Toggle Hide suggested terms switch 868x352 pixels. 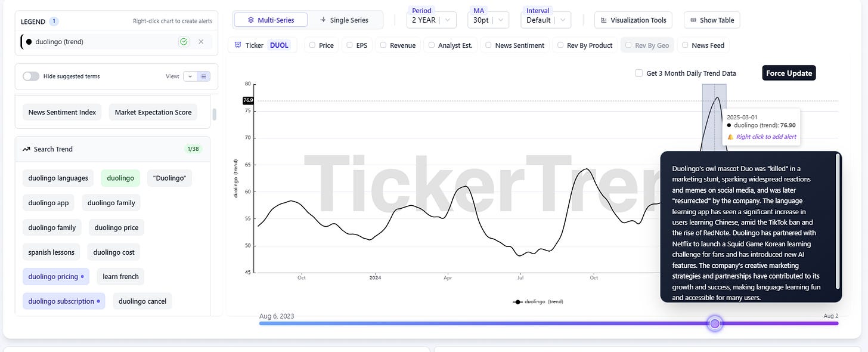point(31,76)
